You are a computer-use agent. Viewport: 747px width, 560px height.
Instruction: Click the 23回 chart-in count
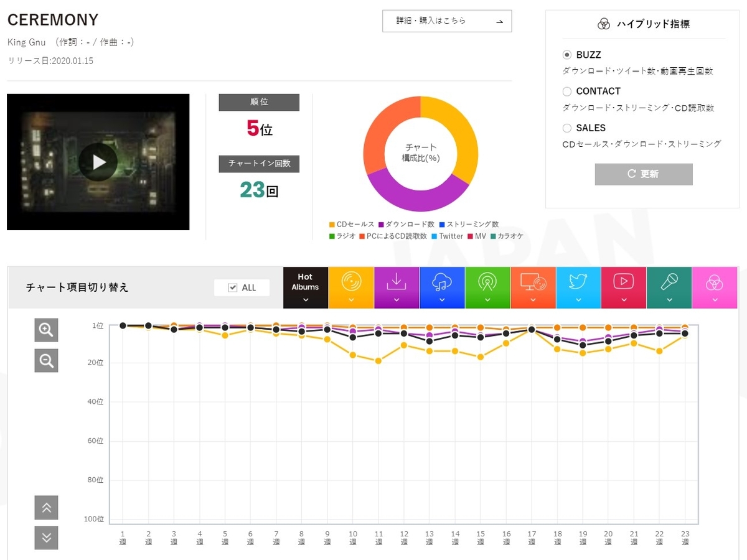point(259,190)
